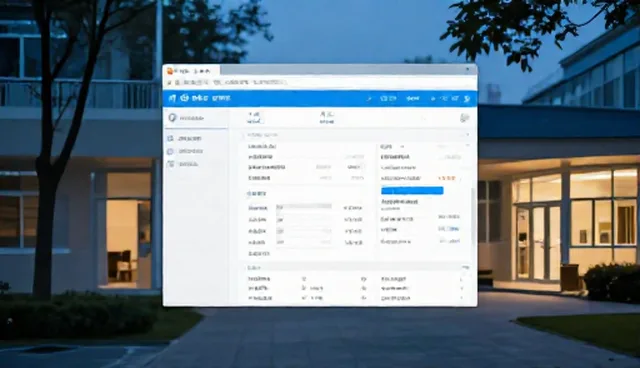Select the orange-icon browser tab
The height and width of the screenshot is (368, 640).
point(191,71)
